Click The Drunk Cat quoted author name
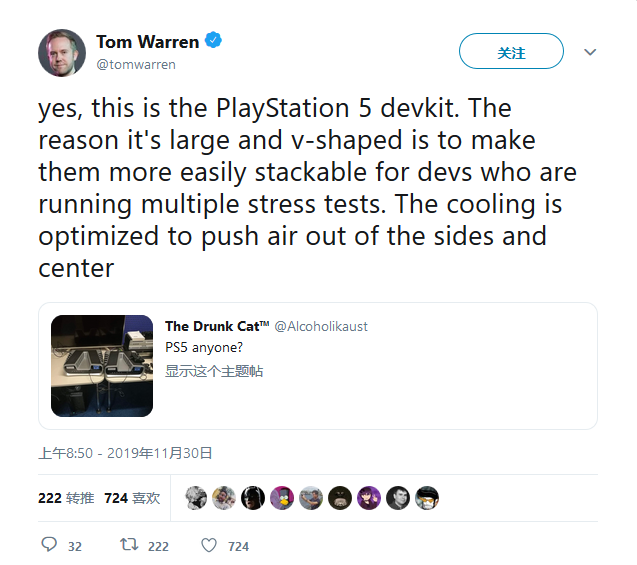The height and width of the screenshot is (565, 637). (x=217, y=326)
